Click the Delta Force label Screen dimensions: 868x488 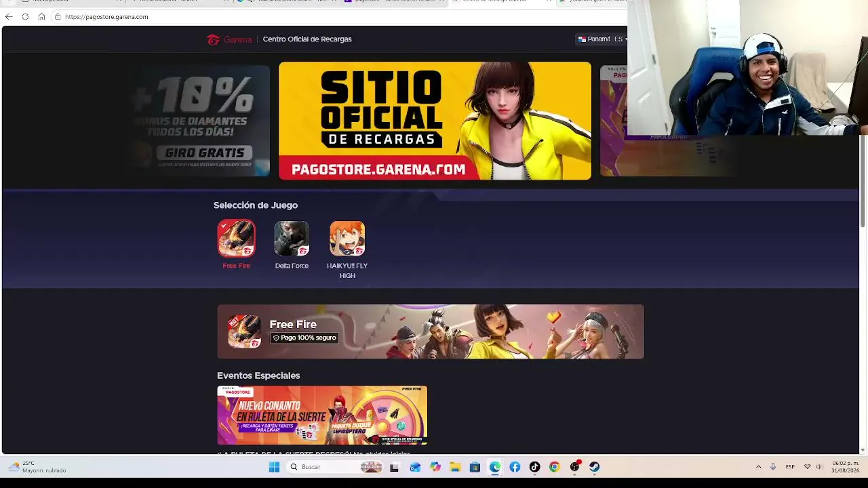pyautogui.click(x=292, y=266)
